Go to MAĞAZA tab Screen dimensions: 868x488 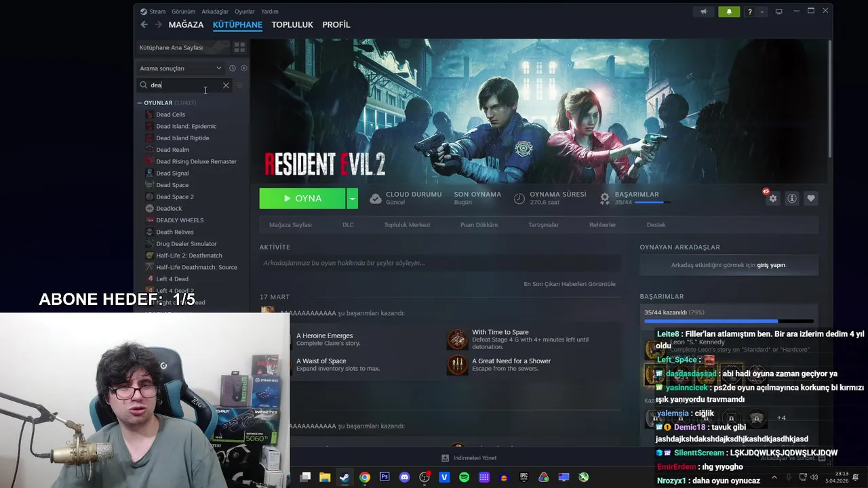pyautogui.click(x=186, y=24)
